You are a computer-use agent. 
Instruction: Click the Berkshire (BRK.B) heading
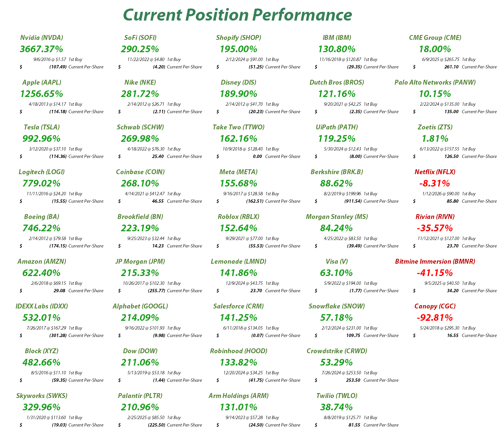click(x=337, y=172)
